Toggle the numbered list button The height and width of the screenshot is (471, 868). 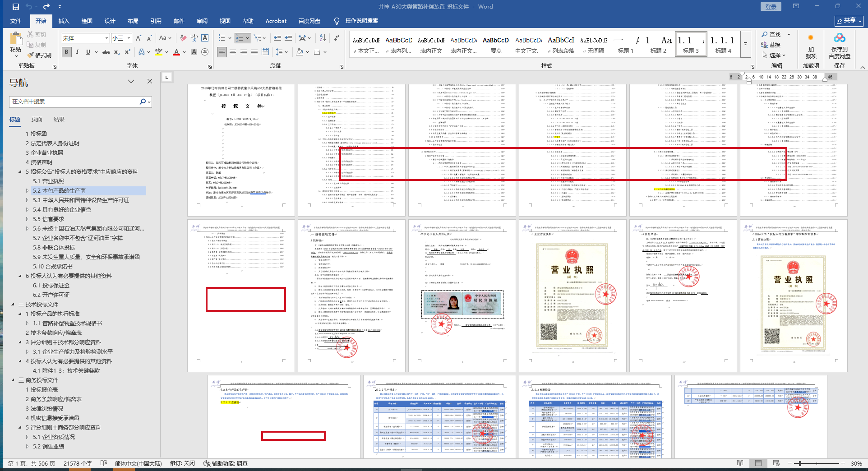(240, 38)
